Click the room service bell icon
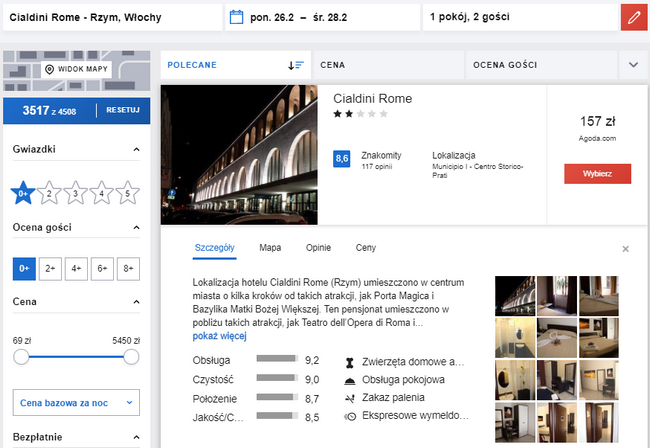Screen dimensions: 650x448 [350, 381]
